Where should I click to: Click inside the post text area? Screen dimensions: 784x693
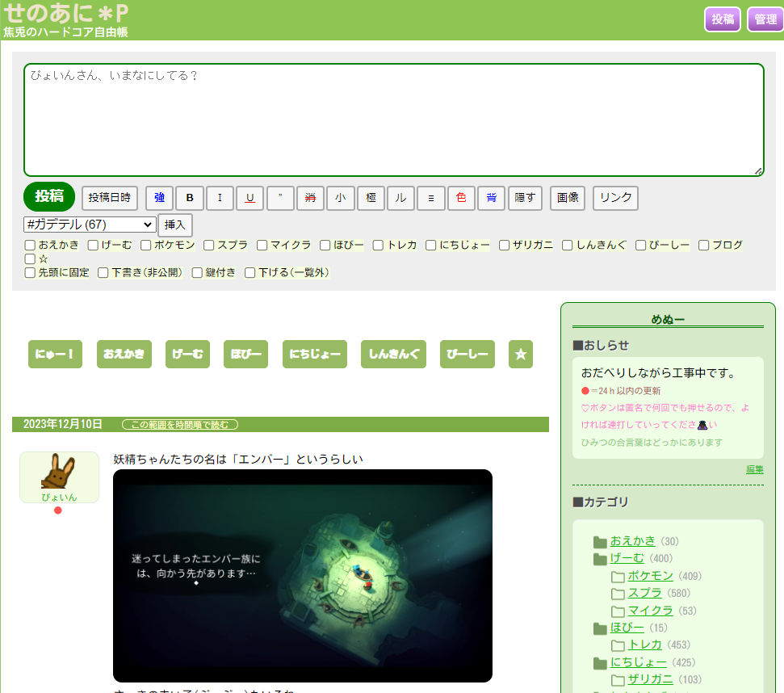coord(394,120)
